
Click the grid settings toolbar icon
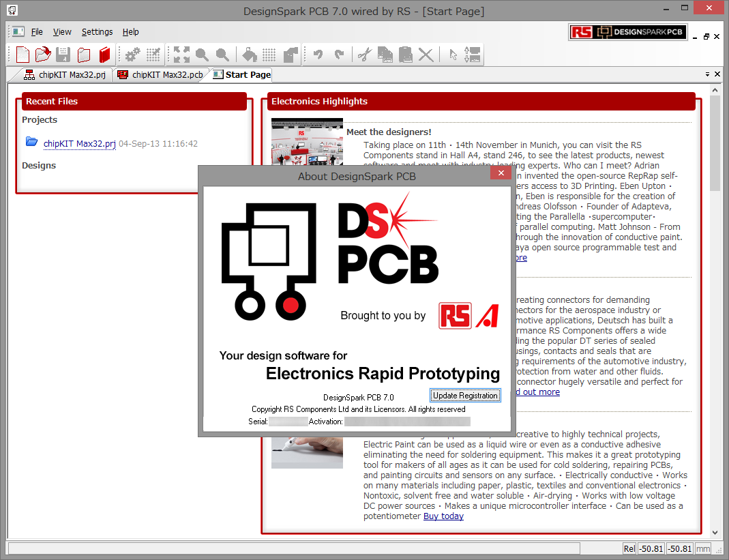pyautogui.click(x=153, y=55)
